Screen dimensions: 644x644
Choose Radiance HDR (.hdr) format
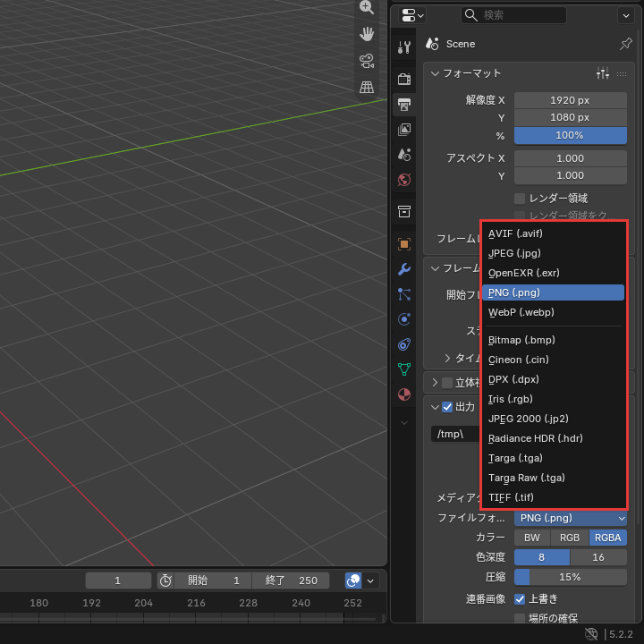pyautogui.click(x=553, y=438)
